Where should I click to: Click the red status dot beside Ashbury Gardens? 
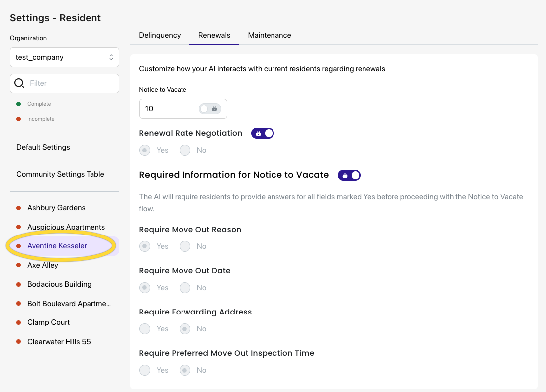19,208
